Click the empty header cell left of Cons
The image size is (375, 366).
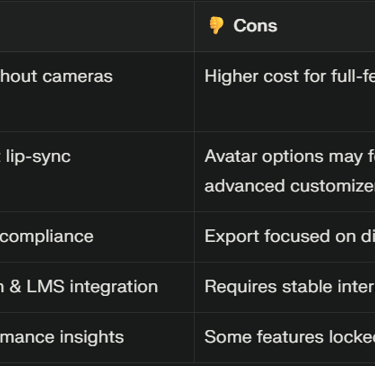coord(97,26)
